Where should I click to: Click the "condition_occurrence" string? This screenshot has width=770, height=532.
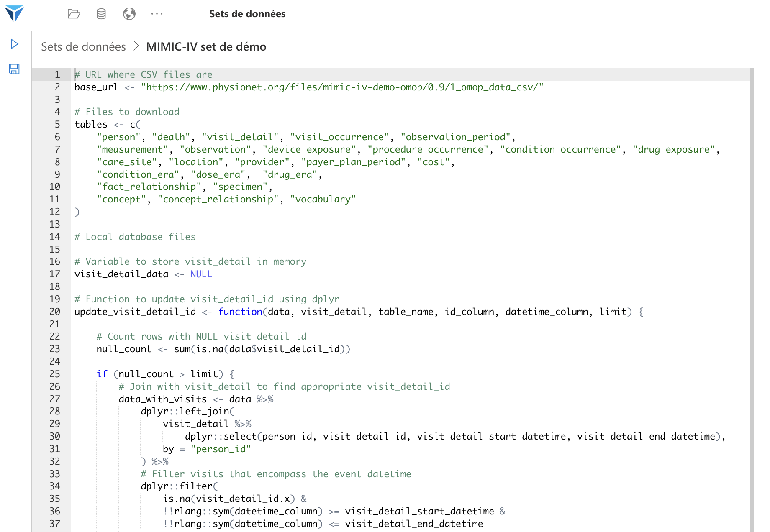(561, 149)
